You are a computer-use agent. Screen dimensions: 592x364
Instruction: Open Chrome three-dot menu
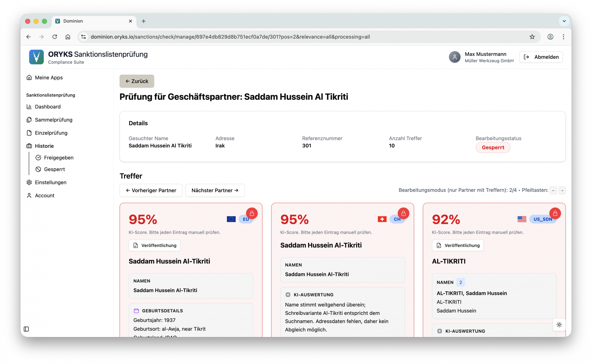(563, 37)
